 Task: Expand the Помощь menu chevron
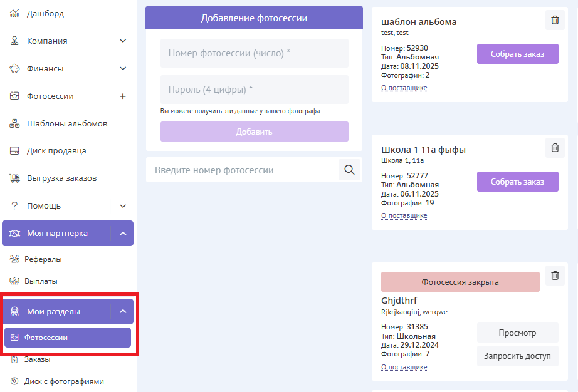123,206
